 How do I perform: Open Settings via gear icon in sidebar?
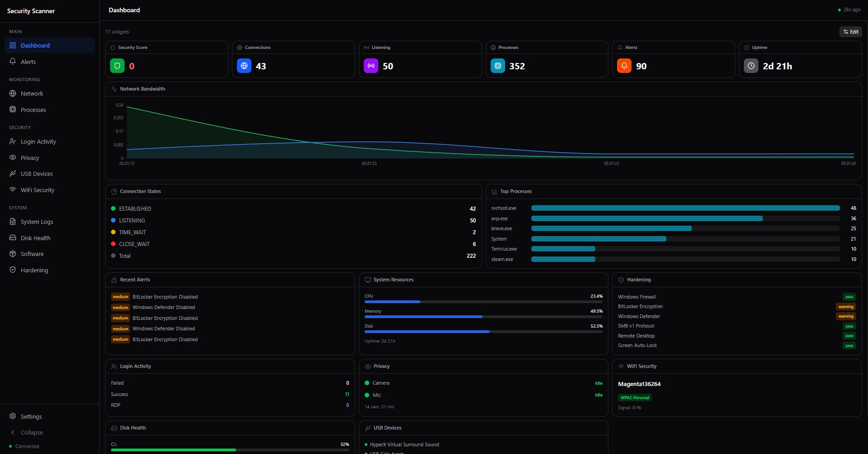coord(13,416)
